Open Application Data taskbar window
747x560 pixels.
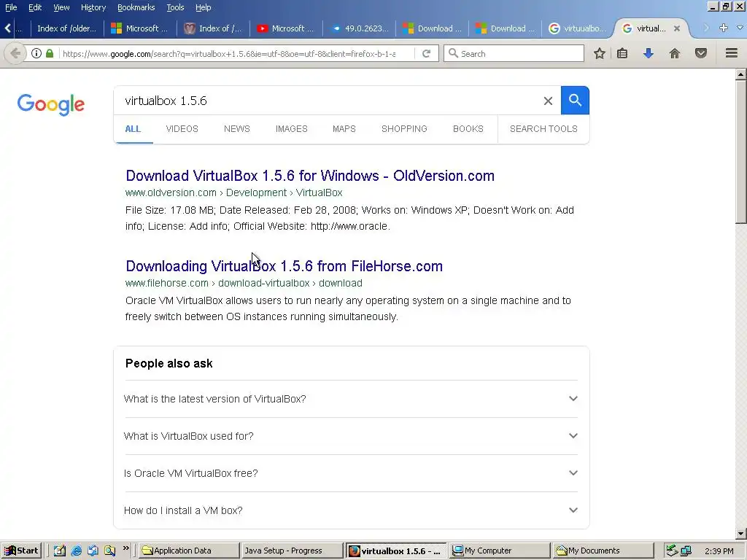click(189, 551)
